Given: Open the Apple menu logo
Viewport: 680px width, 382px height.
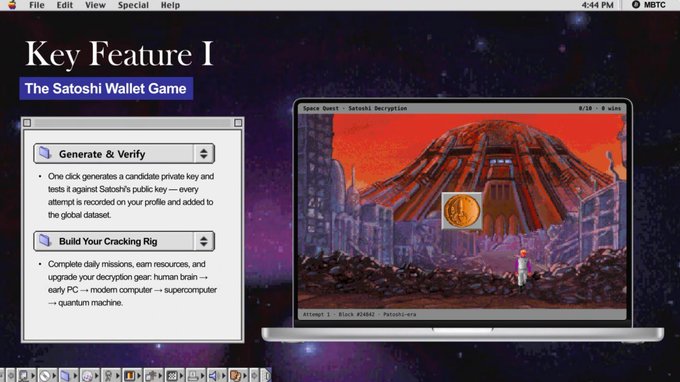Looking at the screenshot, I should [12, 5].
